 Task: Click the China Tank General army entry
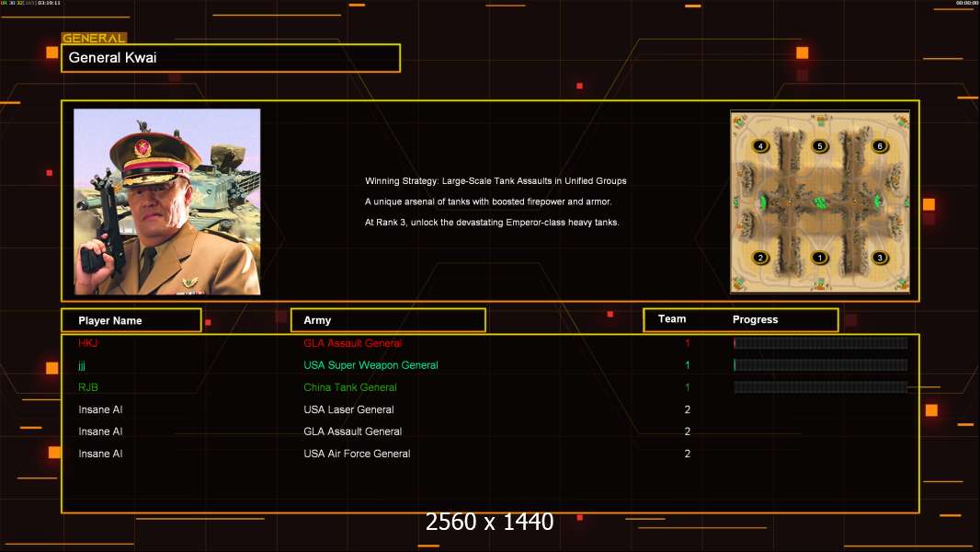[350, 387]
